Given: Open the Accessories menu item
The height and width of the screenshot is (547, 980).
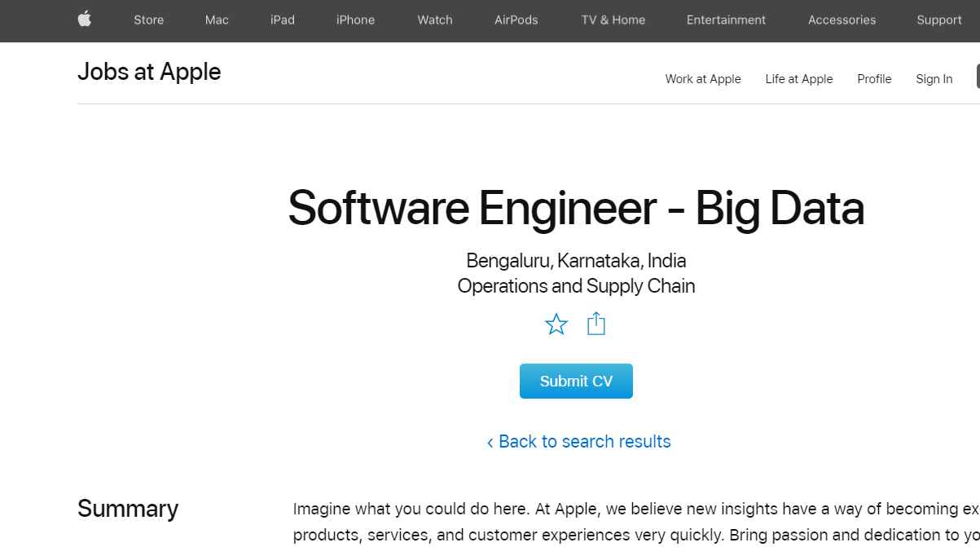Looking at the screenshot, I should point(842,20).
